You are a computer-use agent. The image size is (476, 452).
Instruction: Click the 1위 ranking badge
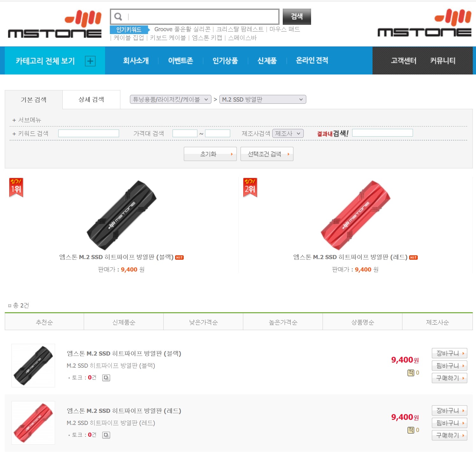(x=16, y=187)
